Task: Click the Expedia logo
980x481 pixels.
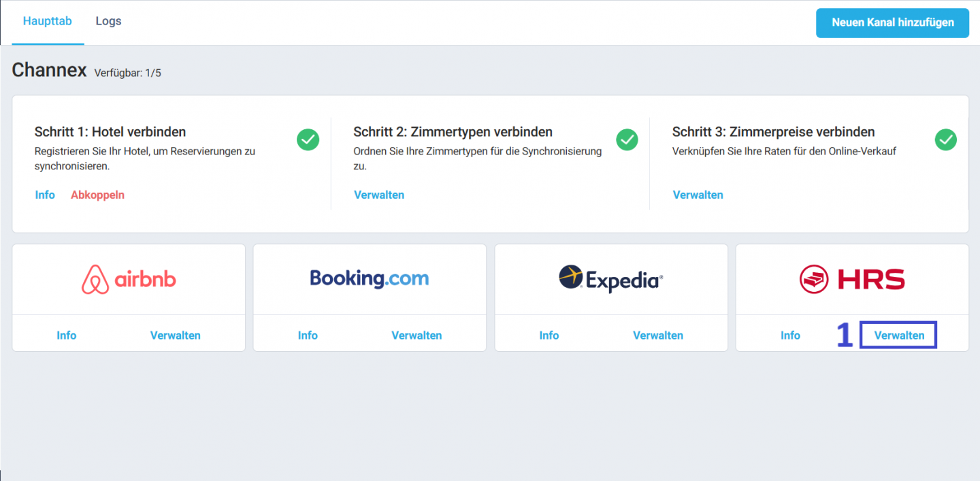Action: (611, 279)
